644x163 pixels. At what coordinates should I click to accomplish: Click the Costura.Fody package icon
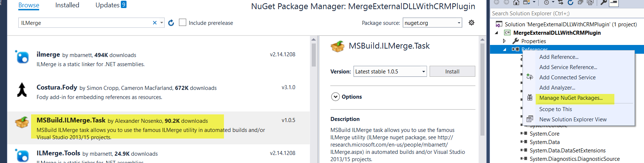(x=22, y=90)
